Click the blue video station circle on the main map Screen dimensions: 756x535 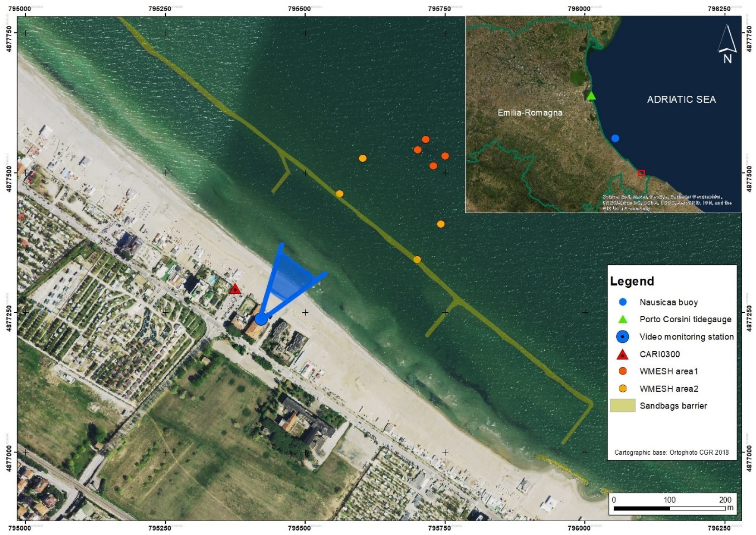tap(261, 319)
